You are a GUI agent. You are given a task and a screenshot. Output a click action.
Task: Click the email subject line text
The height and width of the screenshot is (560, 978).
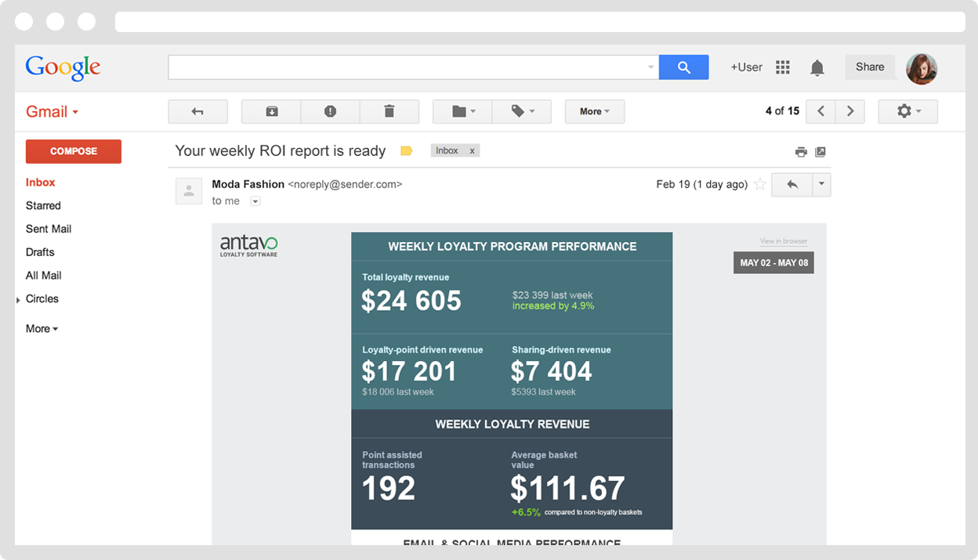(281, 151)
